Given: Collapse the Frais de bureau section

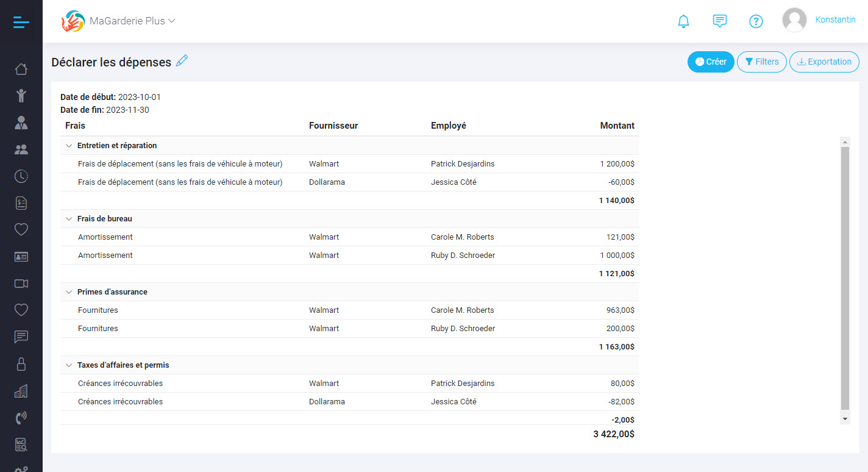Looking at the screenshot, I should (x=68, y=218).
